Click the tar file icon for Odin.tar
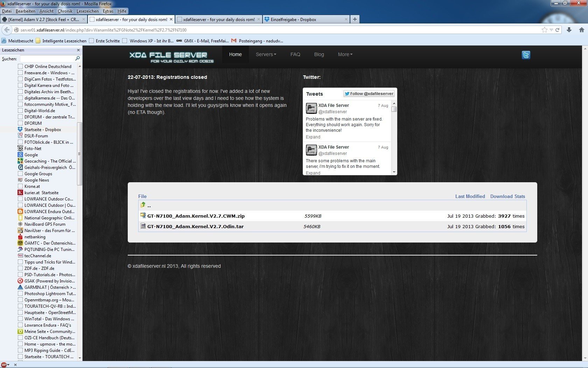The image size is (588, 368). point(143,226)
